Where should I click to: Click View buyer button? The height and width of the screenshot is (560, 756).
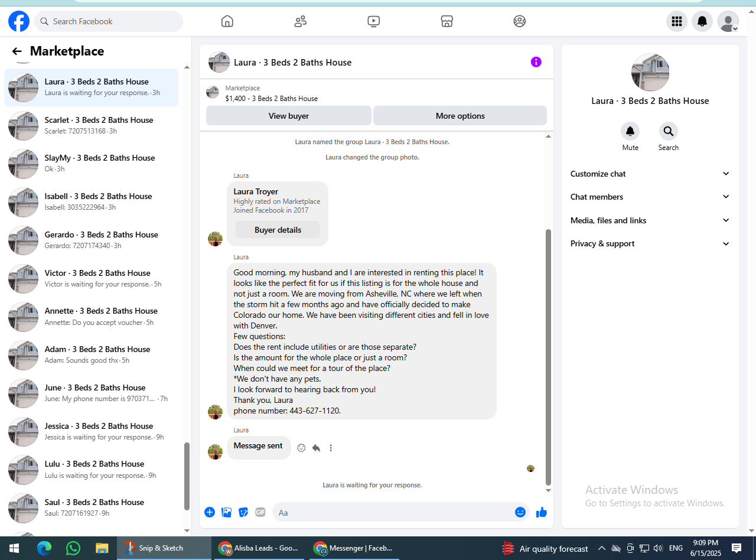click(289, 116)
